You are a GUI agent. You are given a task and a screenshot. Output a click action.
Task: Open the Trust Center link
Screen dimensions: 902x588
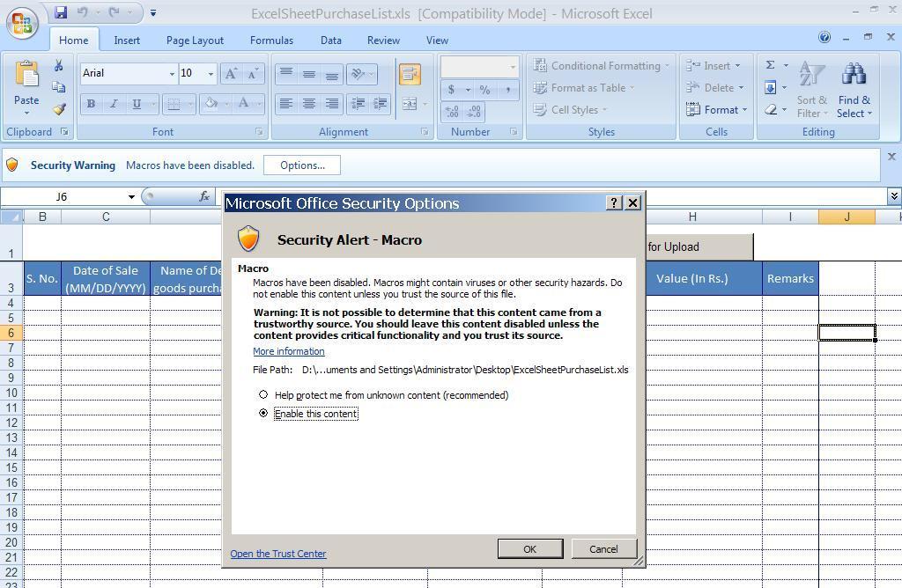[x=278, y=554]
